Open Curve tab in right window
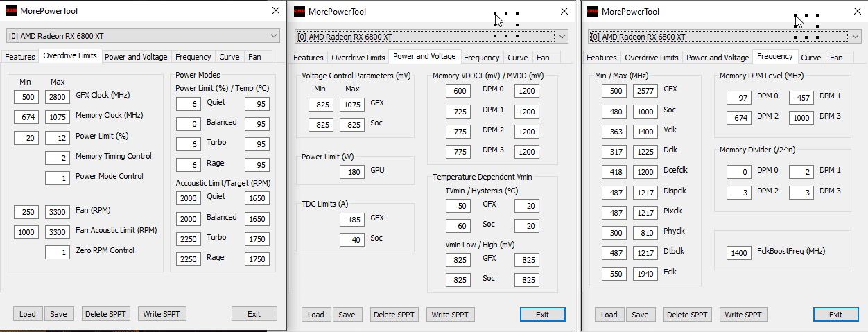 click(x=811, y=58)
